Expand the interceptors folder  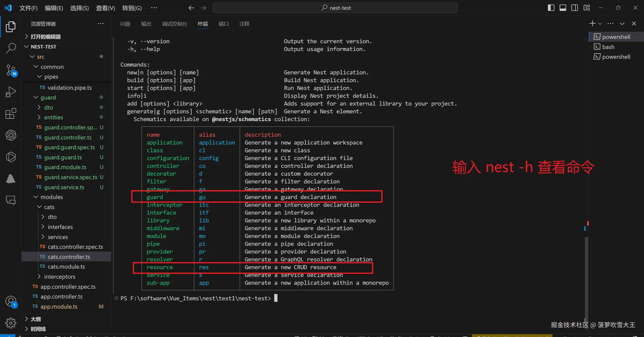tap(60, 277)
